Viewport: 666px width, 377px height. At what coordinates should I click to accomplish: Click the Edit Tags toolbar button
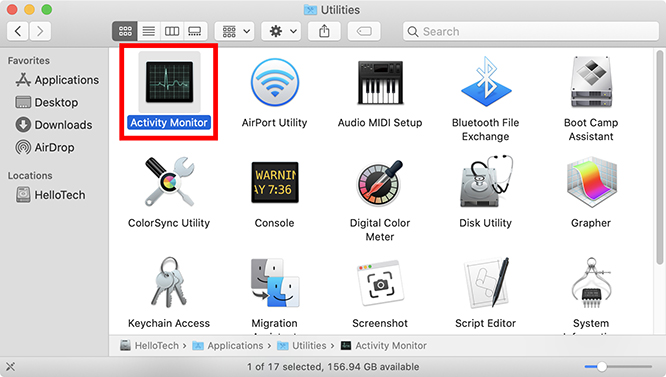point(364,31)
